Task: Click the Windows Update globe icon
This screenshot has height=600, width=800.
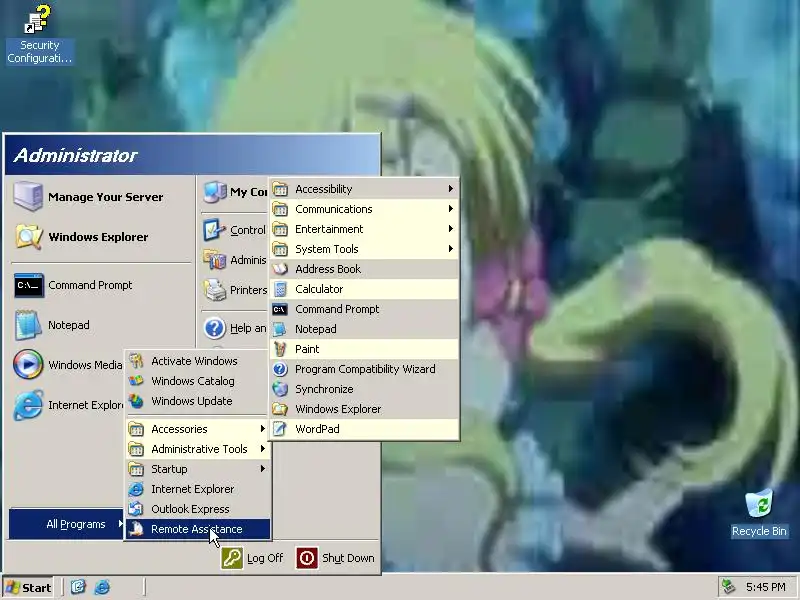Action: click(136, 401)
